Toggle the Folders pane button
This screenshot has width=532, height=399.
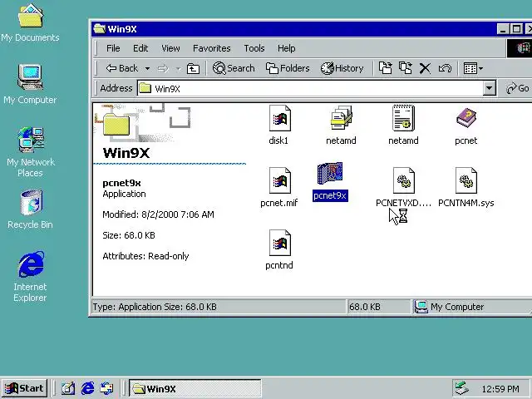pyautogui.click(x=288, y=68)
